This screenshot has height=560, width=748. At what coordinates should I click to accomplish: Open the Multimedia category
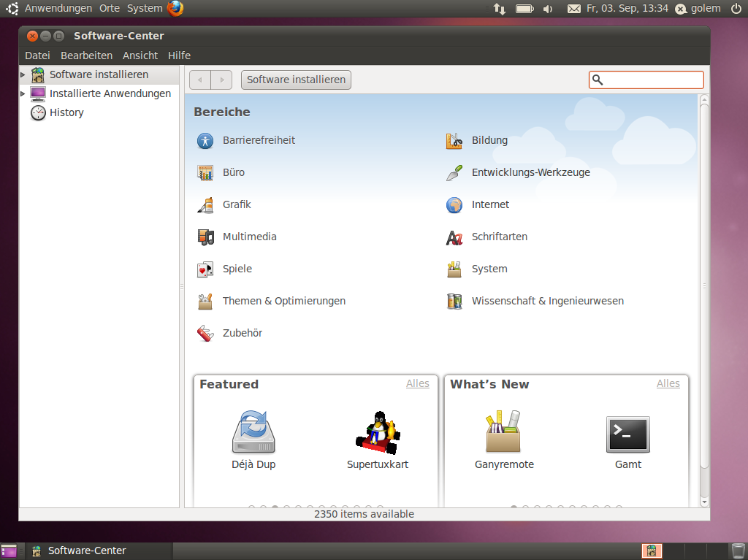coord(251,237)
